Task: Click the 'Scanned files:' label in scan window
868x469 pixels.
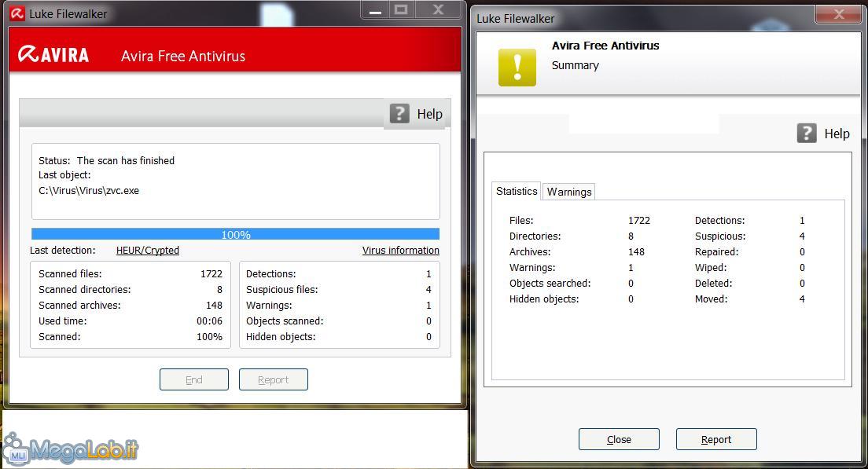Action: pyautogui.click(x=70, y=273)
